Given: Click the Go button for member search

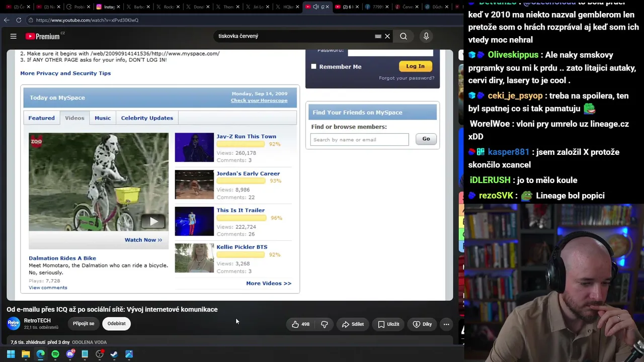Looking at the screenshot, I should click(426, 139).
